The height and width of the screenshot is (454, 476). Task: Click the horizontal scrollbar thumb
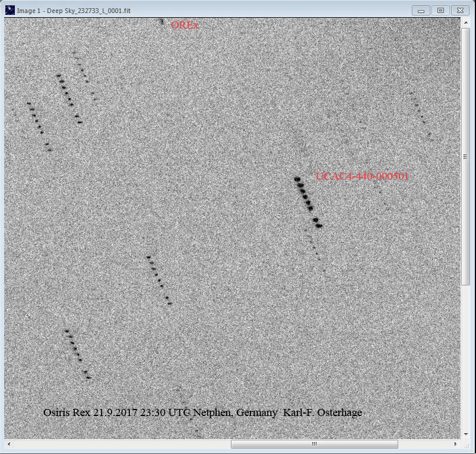click(313, 444)
